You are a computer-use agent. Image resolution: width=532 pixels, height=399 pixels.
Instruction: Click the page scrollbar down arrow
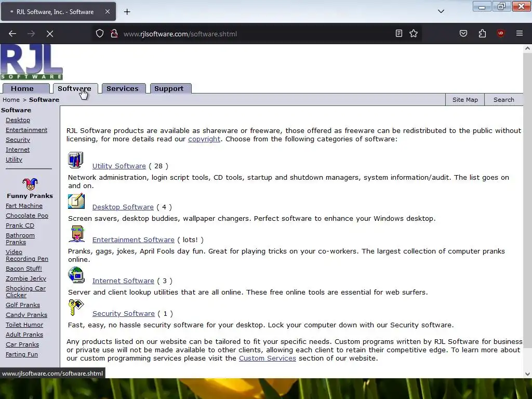pos(527,374)
